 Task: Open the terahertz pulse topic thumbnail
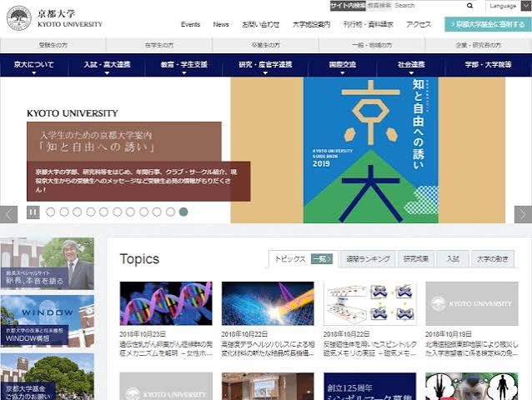(268, 303)
